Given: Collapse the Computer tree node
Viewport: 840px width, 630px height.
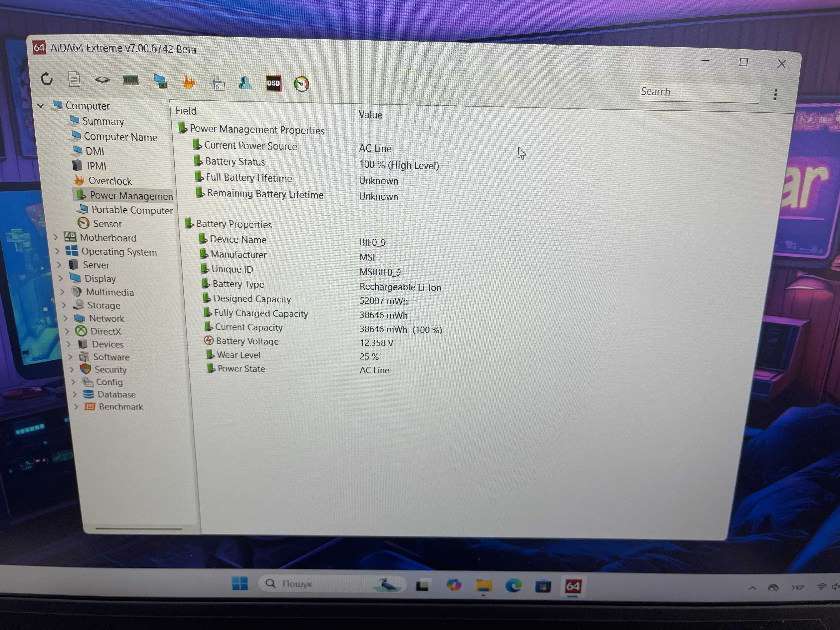Looking at the screenshot, I should [x=40, y=106].
